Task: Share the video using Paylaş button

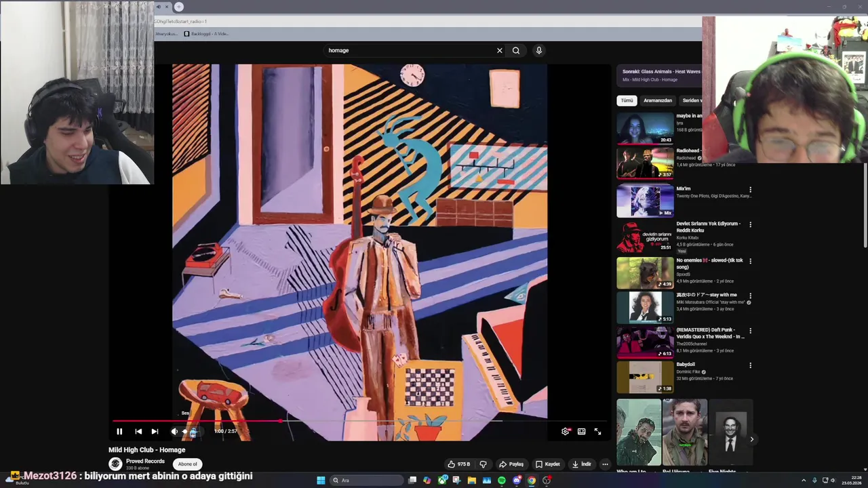Action: coord(511,464)
